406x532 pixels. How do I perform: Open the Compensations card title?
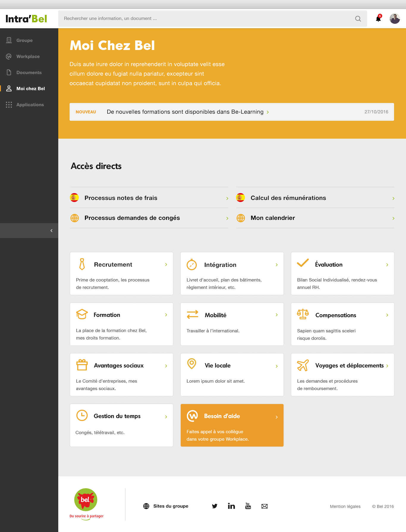pyautogui.click(x=336, y=315)
